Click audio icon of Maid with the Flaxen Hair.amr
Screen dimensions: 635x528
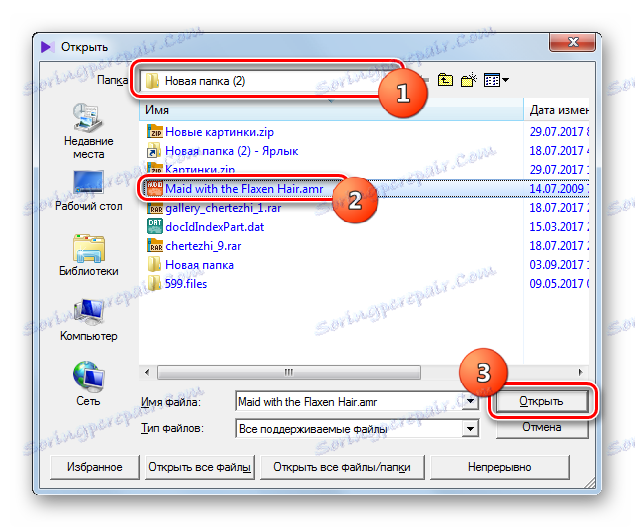(154, 189)
